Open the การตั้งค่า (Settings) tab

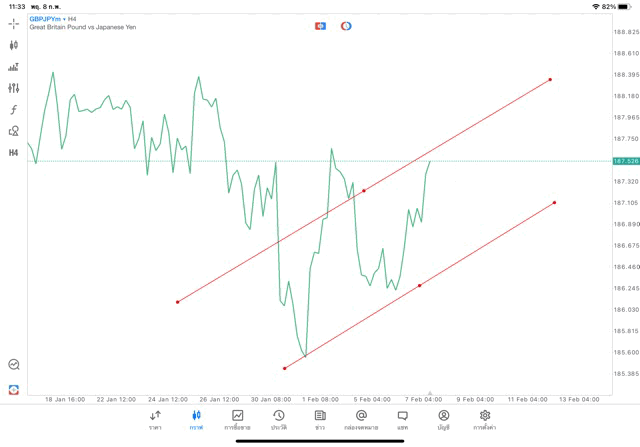pos(485,420)
